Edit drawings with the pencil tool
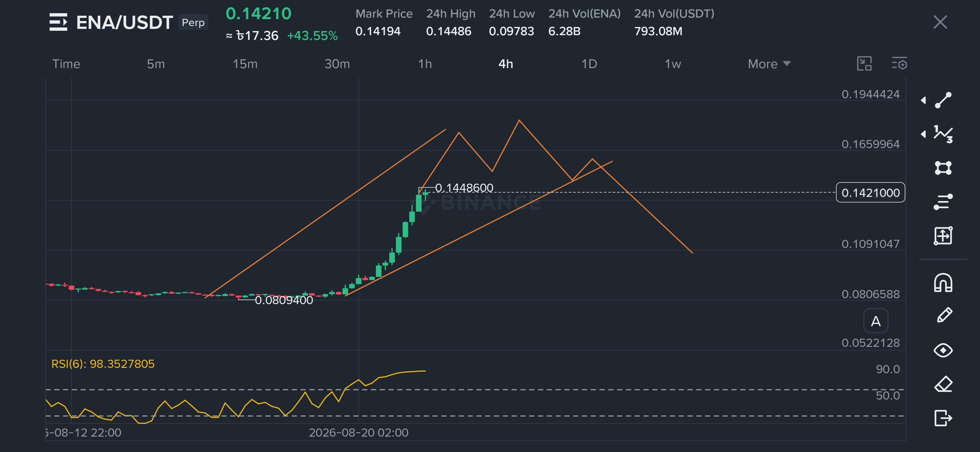Screen dimensions: 980x452 [x=944, y=315]
